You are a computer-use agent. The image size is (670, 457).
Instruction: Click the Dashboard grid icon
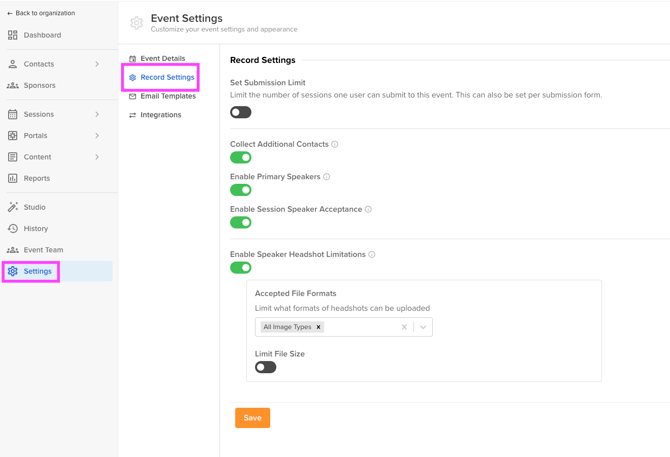click(12, 35)
